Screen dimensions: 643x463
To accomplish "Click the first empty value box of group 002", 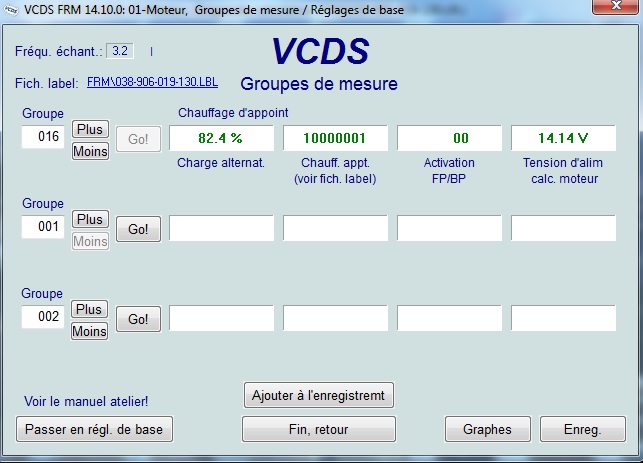I will [x=221, y=318].
